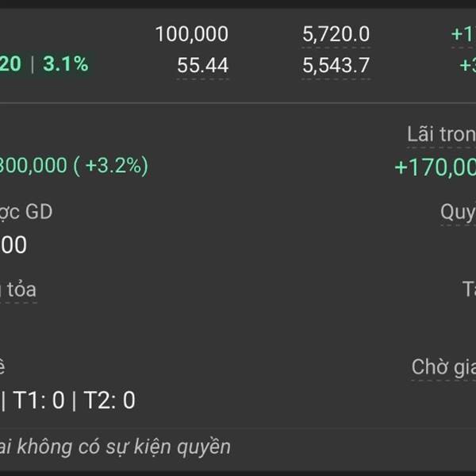The image size is (476, 476).
Task: Click the không có sự kiện quyền note
Action: coord(124,447)
